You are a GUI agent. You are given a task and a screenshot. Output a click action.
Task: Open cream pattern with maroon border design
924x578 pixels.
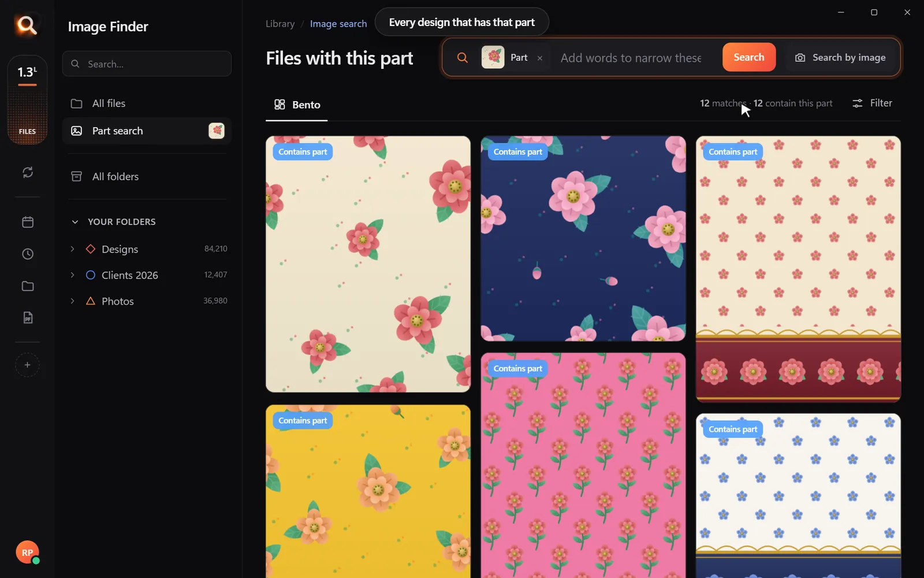pos(798,269)
